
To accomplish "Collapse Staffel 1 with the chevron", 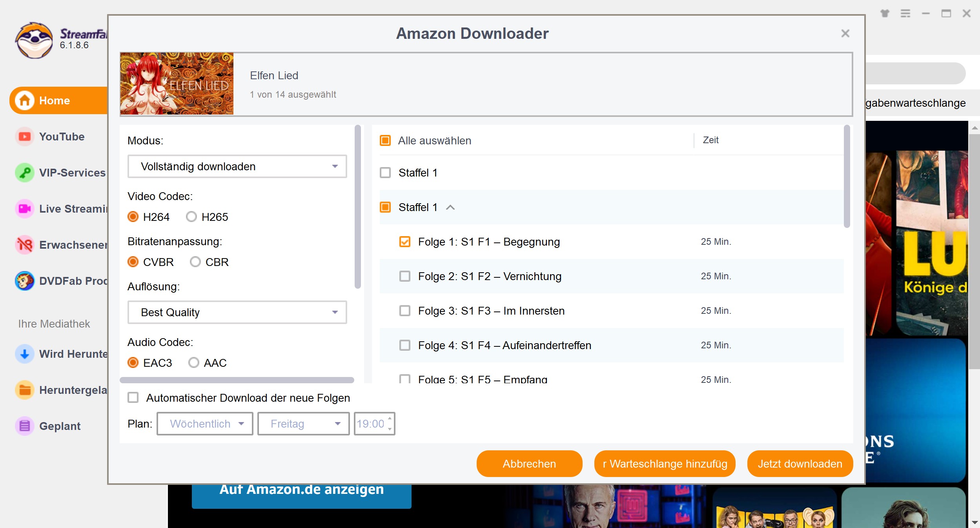I will [450, 208].
